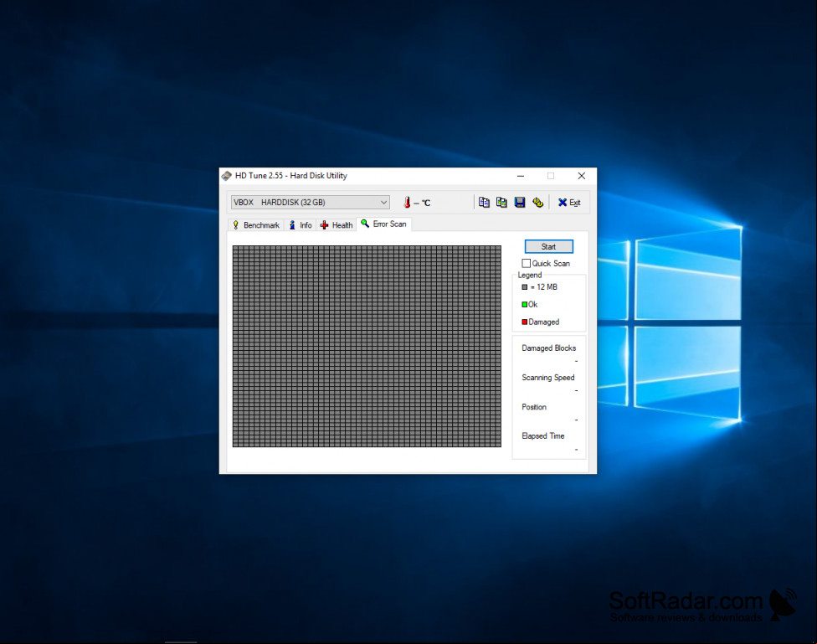The image size is (817, 644).
Task: Select the Error Scan tab
Action: coord(384,224)
